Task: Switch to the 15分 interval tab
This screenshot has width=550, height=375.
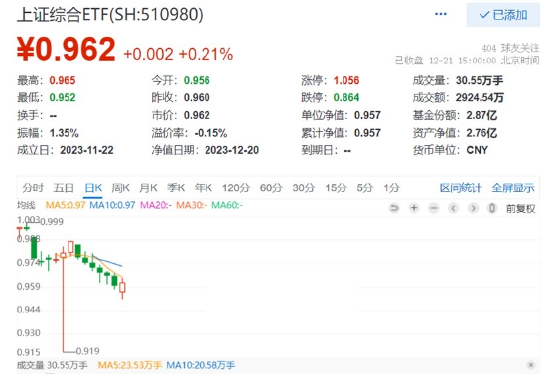Action: pyautogui.click(x=336, y=188)
